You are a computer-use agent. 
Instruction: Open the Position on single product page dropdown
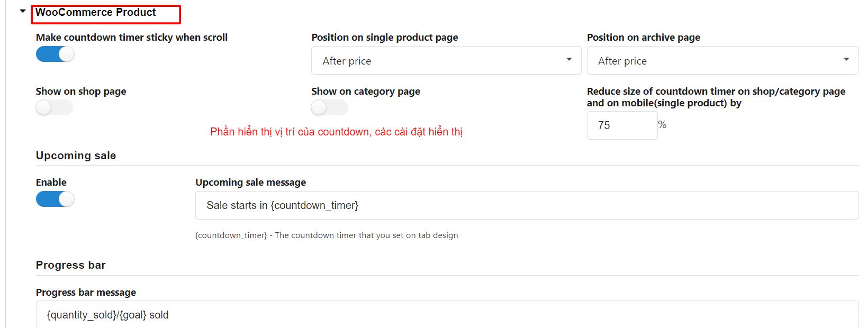coord(446,60)
